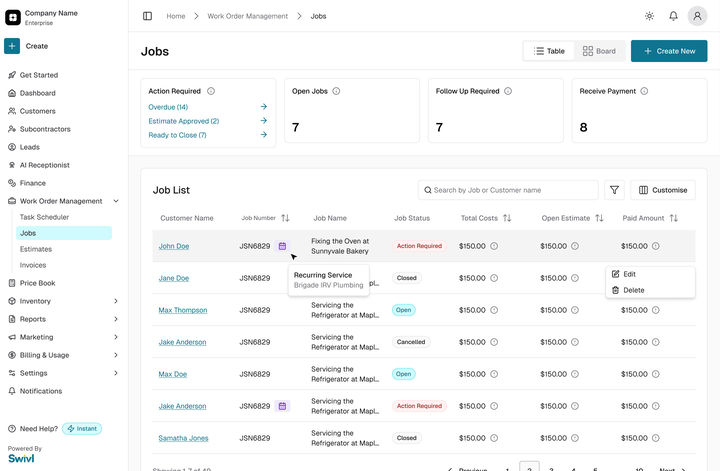The height and width of the screenshot is (471, 720).
Task: Click the Instant help badge
Action: click(x=82, y=429)
